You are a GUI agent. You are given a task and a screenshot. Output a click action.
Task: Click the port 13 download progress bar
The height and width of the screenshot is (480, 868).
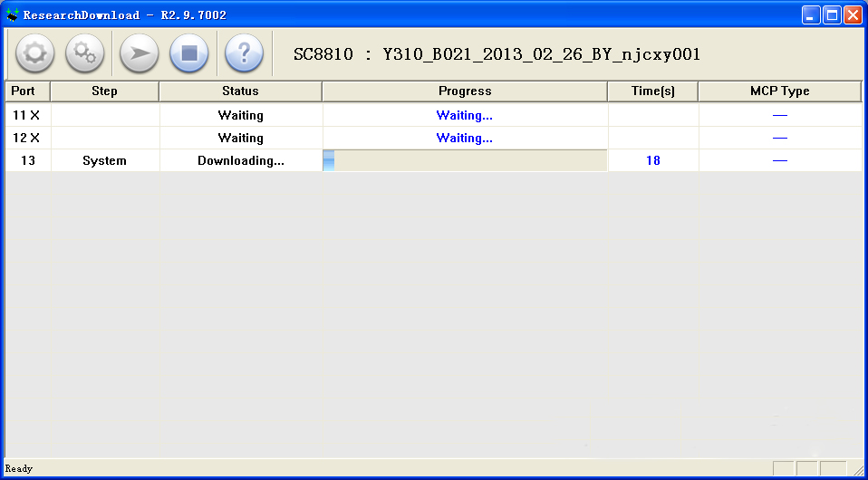(x=465, y=160)
